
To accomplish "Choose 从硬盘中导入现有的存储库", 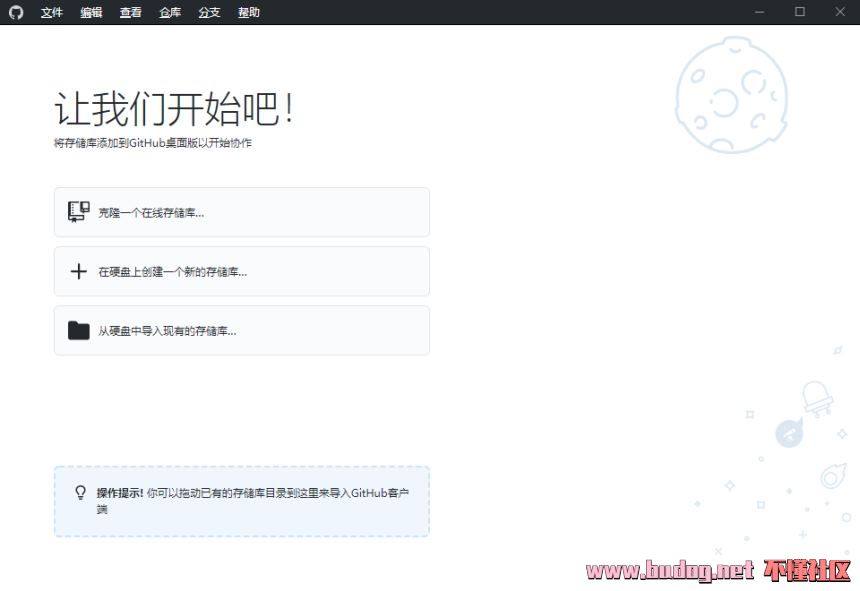I will pyautogui.click(x=167, y=331).
